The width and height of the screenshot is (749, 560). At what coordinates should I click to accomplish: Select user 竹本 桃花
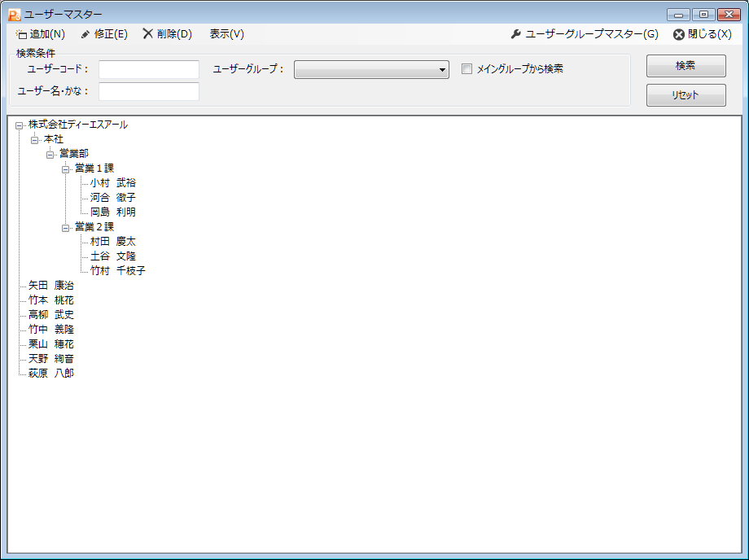click(51, 300)
